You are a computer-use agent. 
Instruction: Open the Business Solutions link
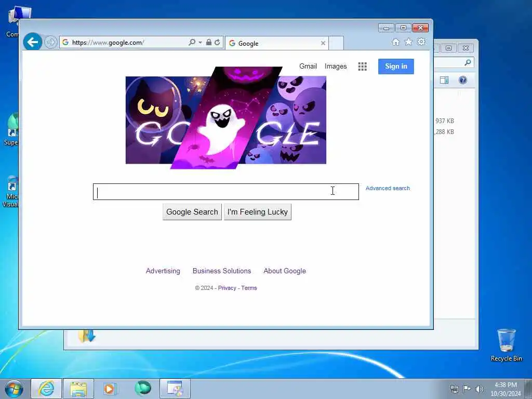pyautogui.click(x=222, y=271)
